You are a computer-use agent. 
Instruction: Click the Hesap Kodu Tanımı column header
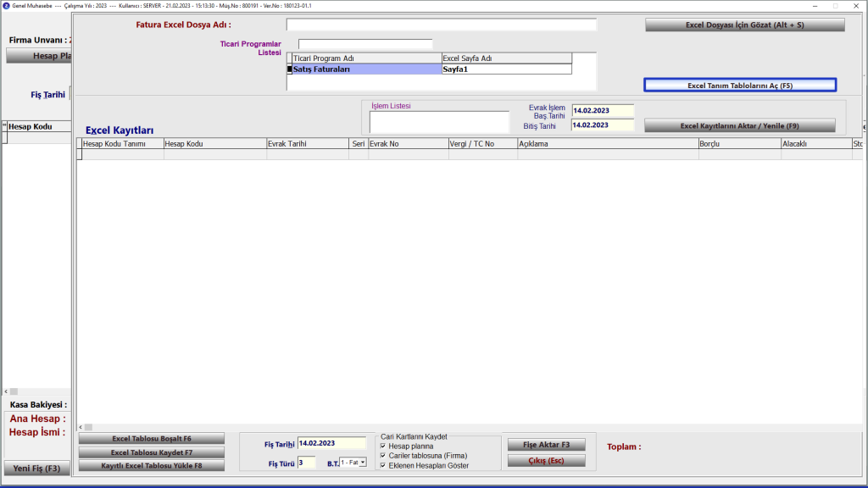(x=120, y=144)
